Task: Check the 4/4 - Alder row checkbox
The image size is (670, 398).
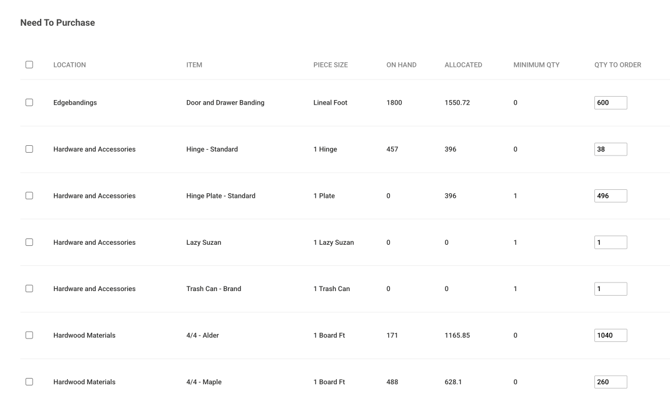Action: click(x=29, y=335)
